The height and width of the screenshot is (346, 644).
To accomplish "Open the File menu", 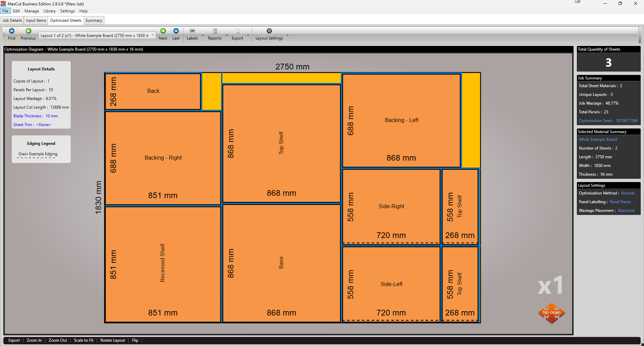I will [x=5, y=11].
